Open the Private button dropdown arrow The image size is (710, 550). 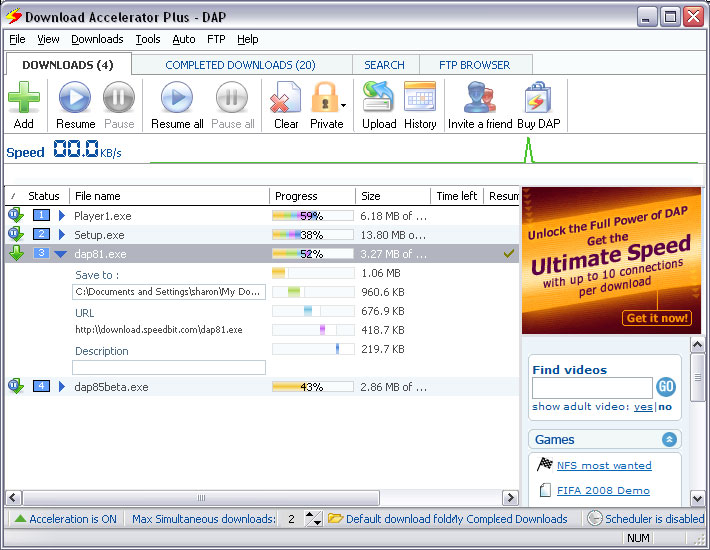[344, 104]
